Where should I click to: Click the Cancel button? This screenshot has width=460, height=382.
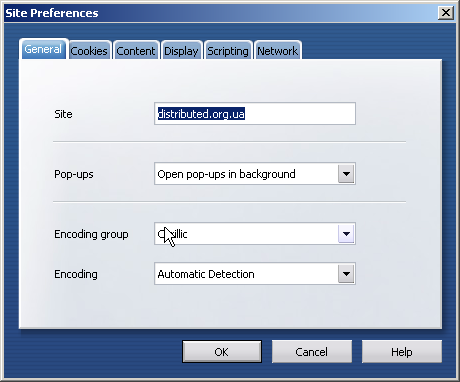(x=312, y=352)
